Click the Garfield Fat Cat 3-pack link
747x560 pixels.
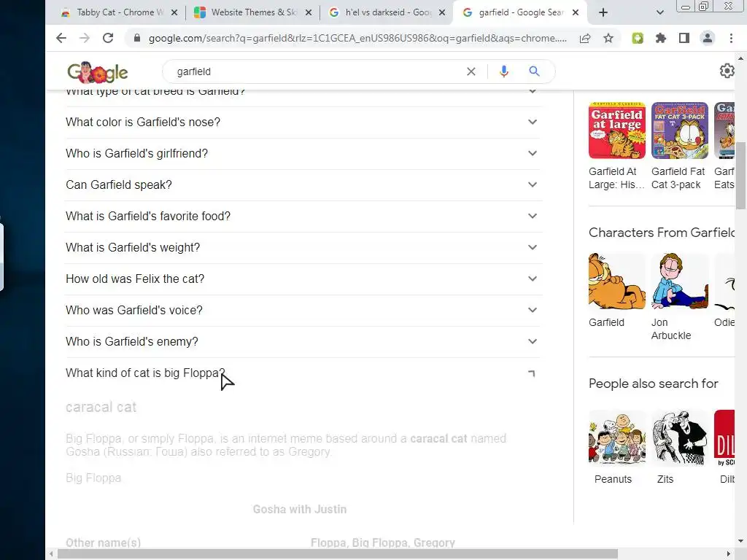[678, 178]
